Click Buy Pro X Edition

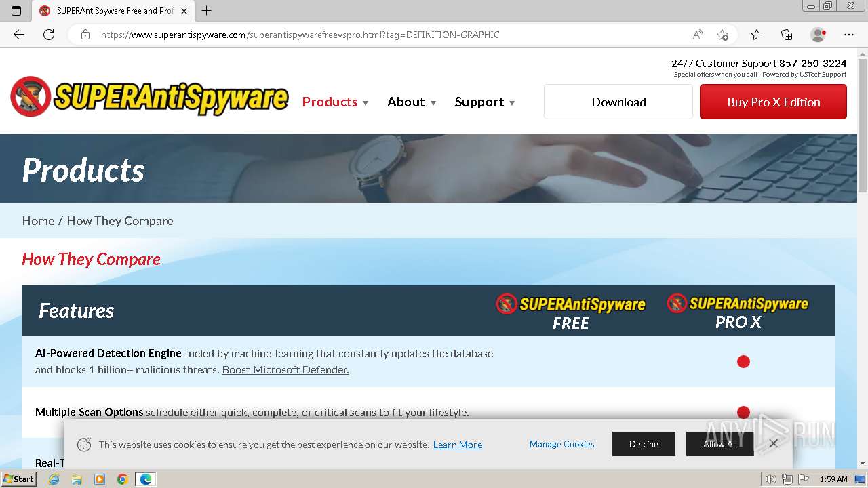click(x=773, y=102)
